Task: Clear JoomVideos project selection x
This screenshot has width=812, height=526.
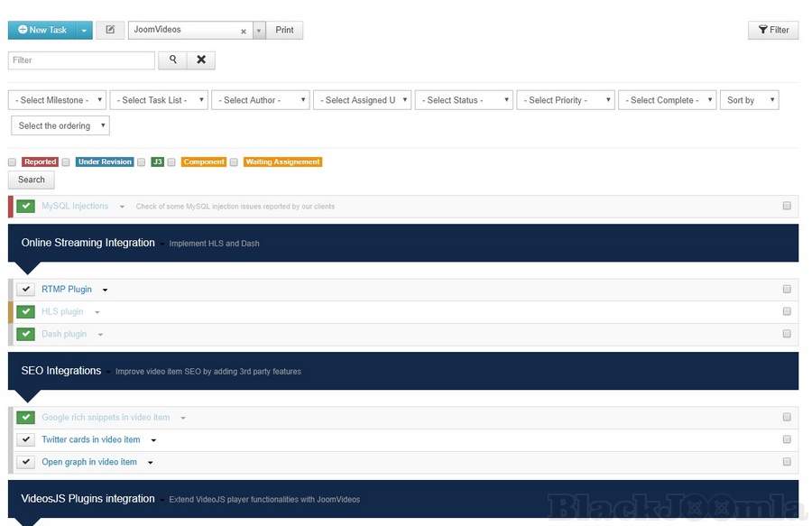Action: pos(243,31)
